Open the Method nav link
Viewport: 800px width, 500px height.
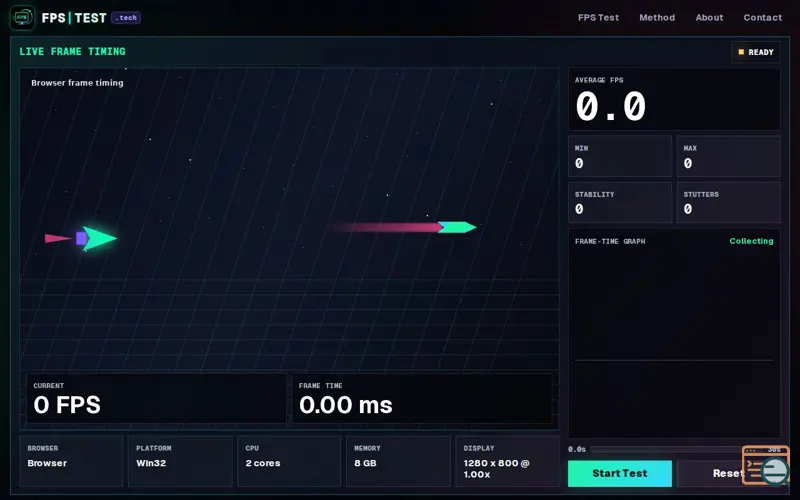(x=657, y=17)
